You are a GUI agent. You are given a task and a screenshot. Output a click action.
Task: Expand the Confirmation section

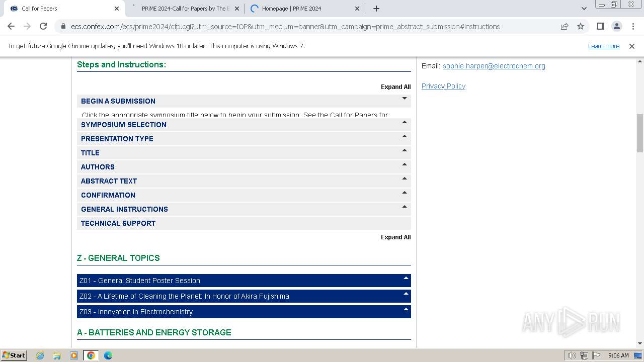244,195
